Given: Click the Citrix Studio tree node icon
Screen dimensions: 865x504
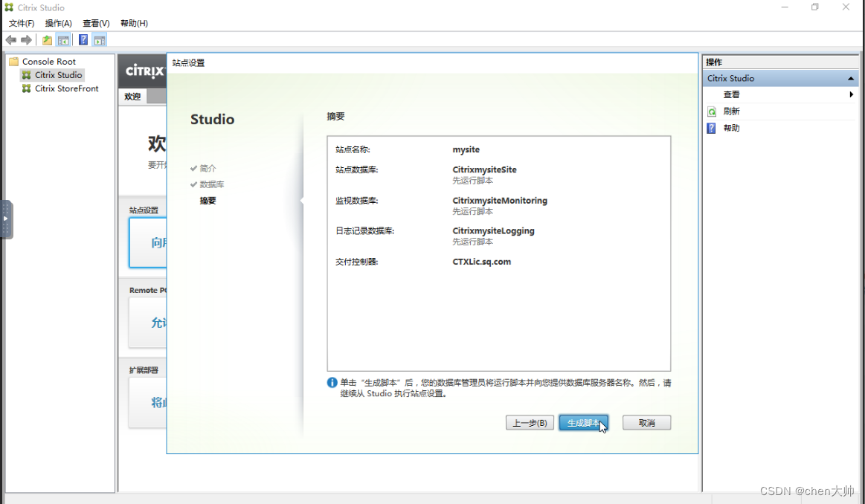Looking at the screenshot, I should [27, 74].
